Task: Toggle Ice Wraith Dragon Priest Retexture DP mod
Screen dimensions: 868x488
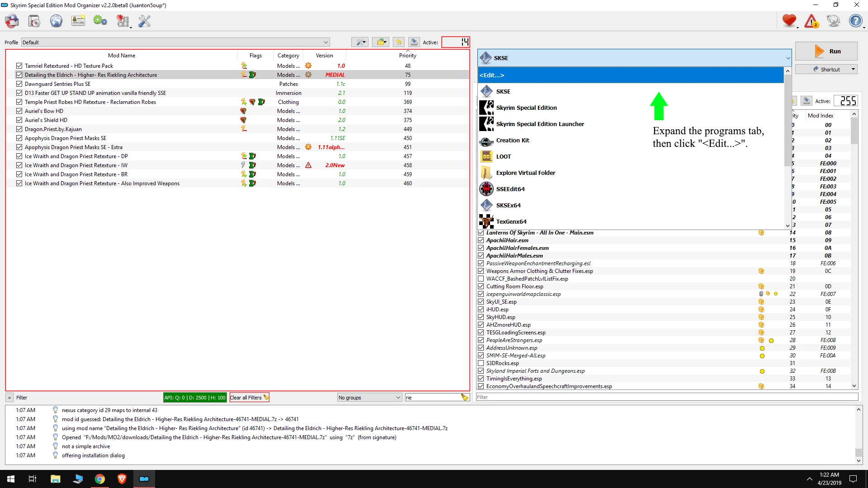Action: point(18,156)
